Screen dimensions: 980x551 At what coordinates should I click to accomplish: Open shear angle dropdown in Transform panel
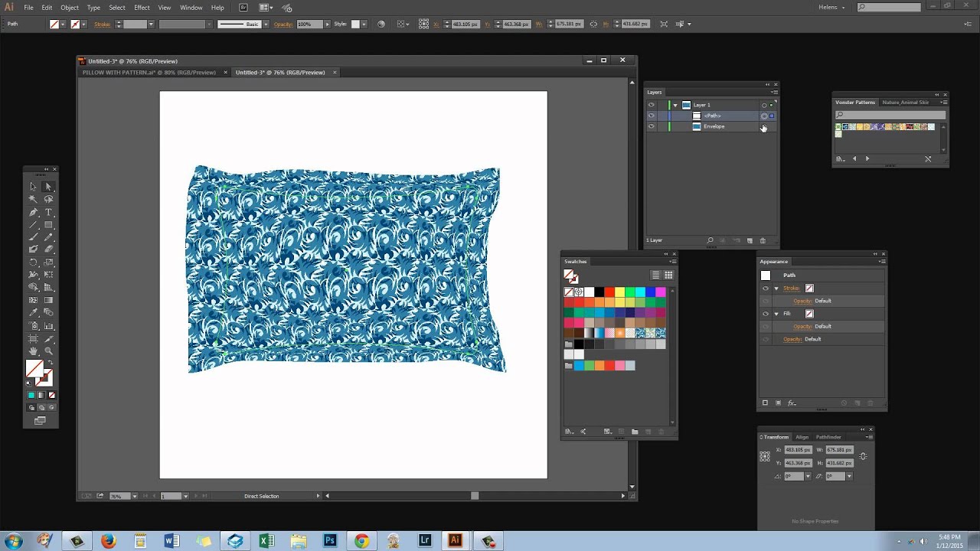(x=849, y=476)
